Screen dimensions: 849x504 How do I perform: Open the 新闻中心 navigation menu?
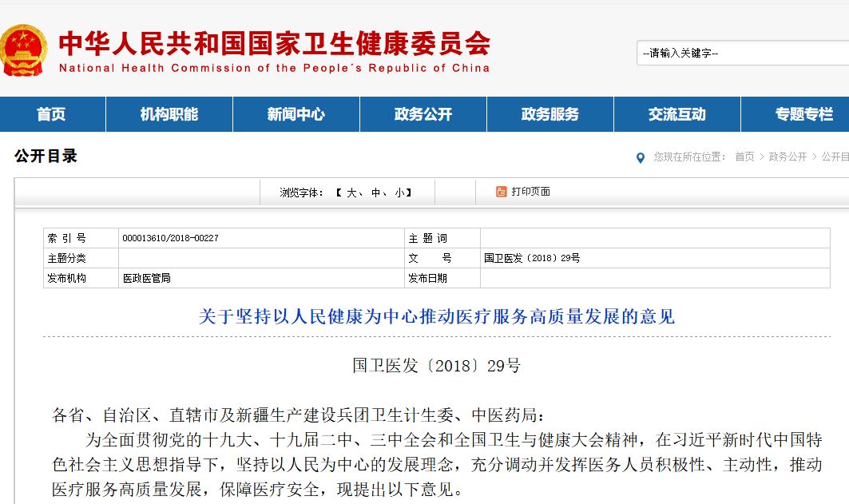click(296, 114)
